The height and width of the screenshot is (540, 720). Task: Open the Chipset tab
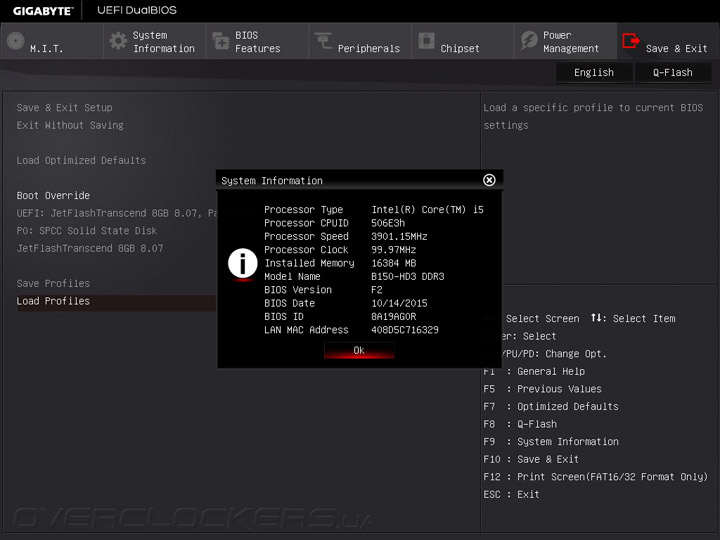coord(462,41)
